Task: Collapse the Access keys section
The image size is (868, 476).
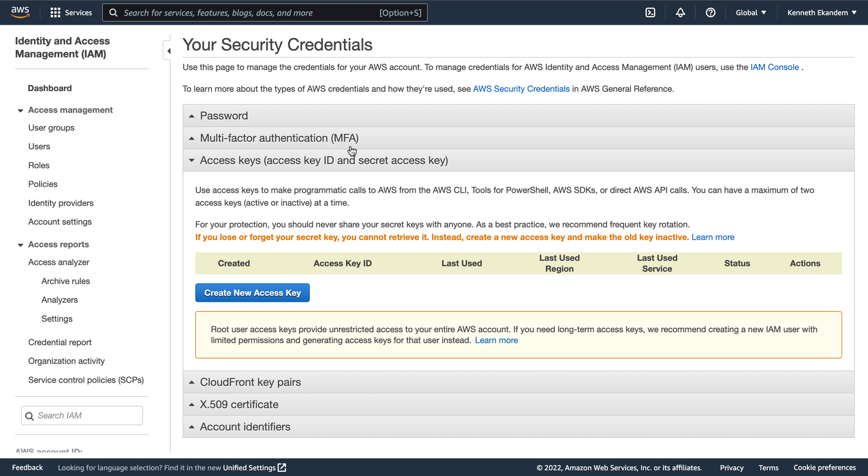Action: 518,160
